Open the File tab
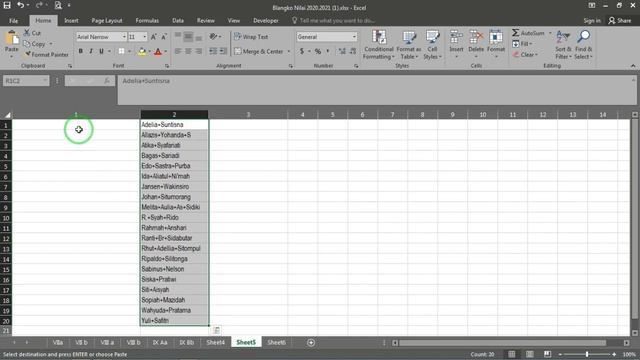 (x=13, y=20)
